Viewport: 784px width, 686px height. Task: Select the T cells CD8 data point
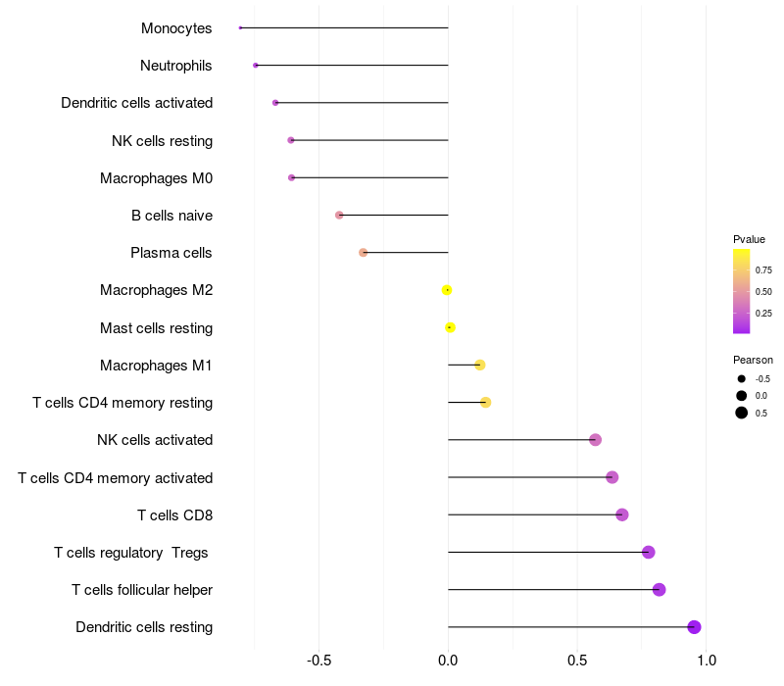coord(622,514)
